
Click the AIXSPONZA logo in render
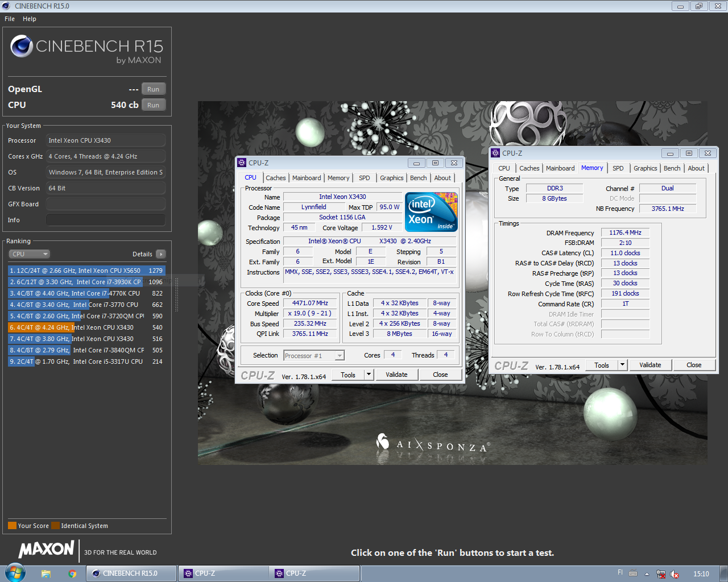coord(433,443)
